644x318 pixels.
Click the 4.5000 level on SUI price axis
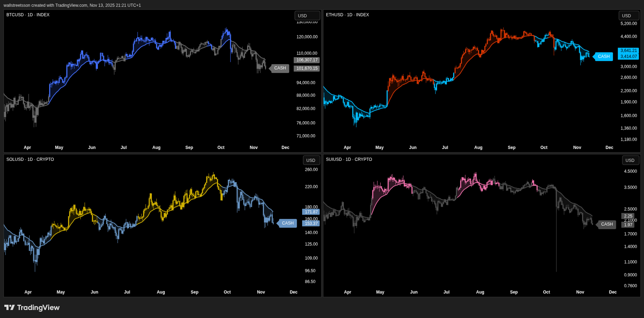[x=630, y=171]
